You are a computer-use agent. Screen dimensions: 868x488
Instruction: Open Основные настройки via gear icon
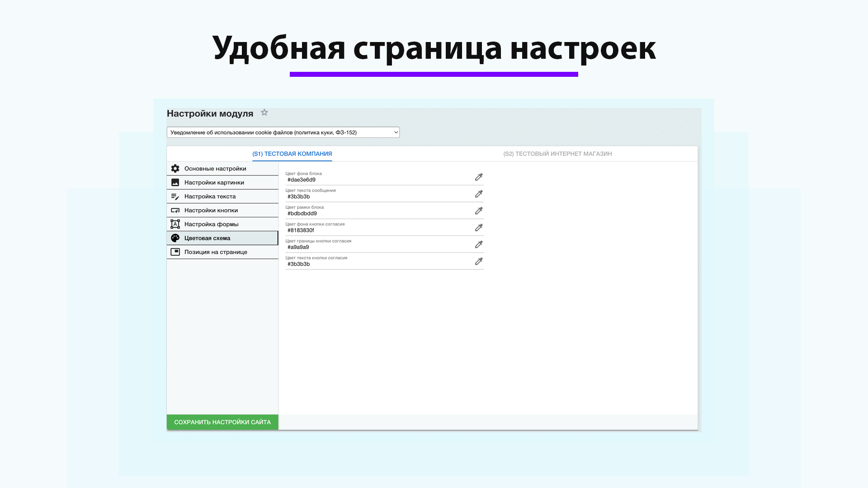175,168
